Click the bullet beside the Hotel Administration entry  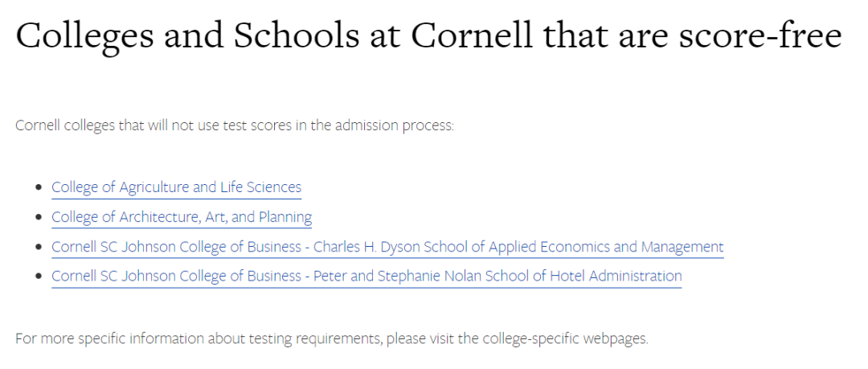pyautogui.click(x=39, y=276)
